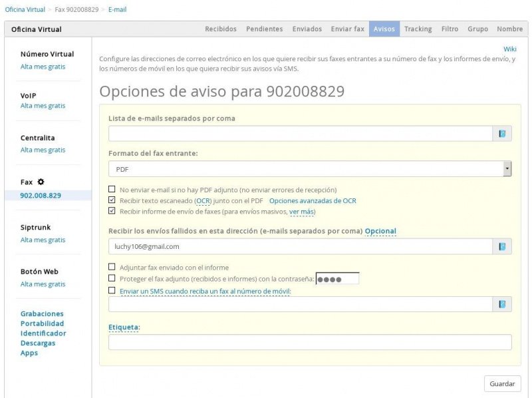532x398 pixels.
Task: Go to the Pendientes tab
Action: (264, 29)
